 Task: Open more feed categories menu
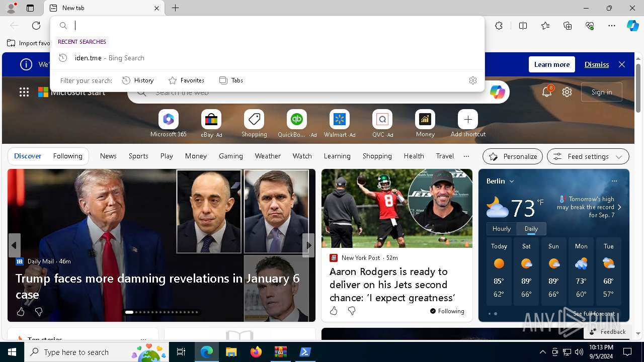(466, 156)
